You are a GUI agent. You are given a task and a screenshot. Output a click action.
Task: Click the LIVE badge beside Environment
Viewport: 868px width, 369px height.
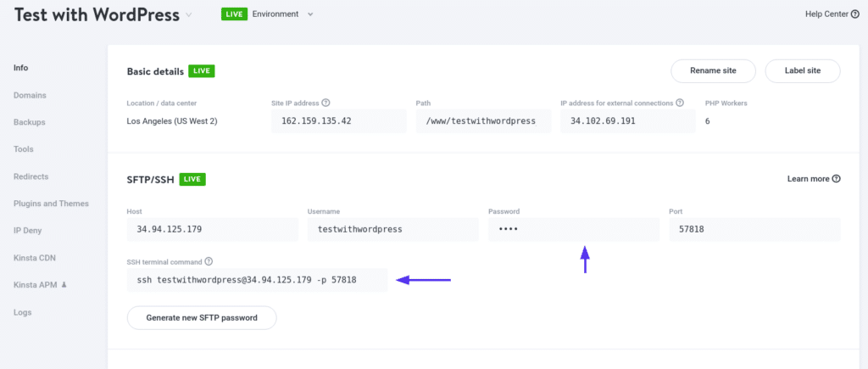coord(234,14)
